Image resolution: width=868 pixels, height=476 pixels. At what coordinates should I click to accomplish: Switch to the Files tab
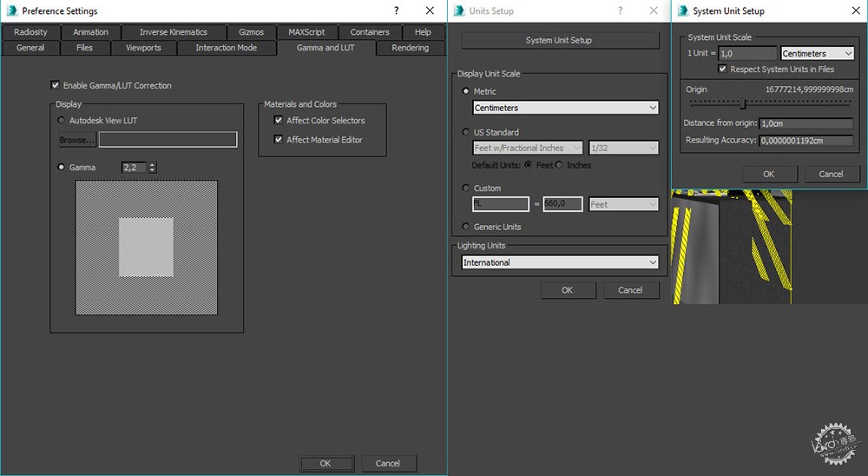coord(85,48)
